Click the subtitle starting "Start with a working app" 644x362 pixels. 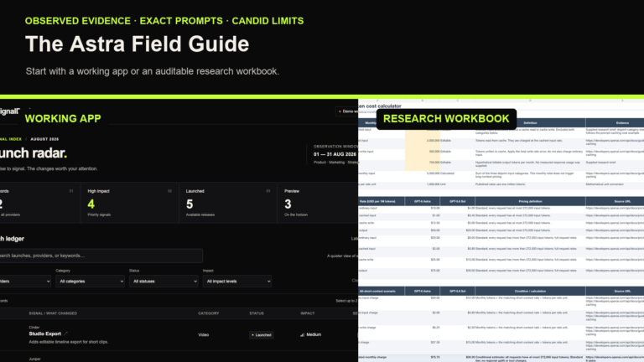[x=153, y=71]
